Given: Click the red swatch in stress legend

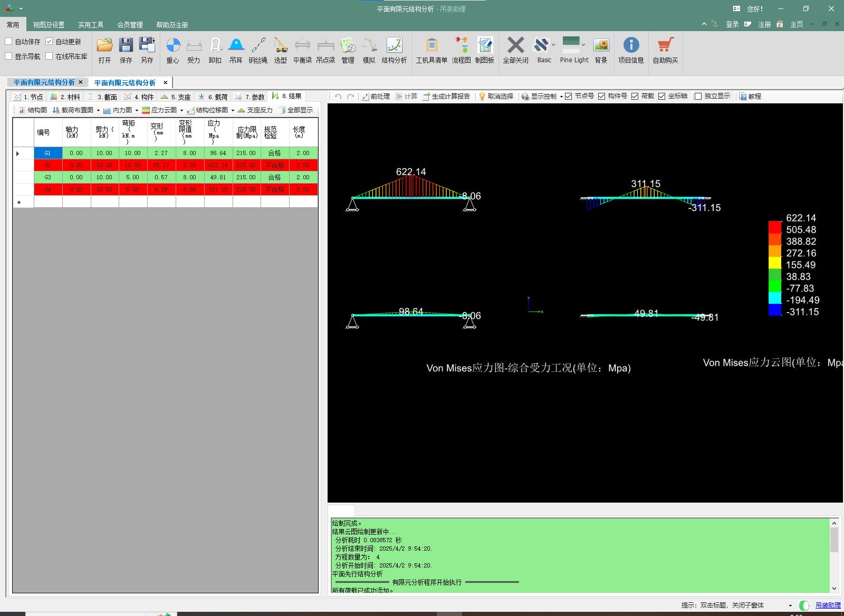Looking at the screenshot, I should [x=774, y=227].
